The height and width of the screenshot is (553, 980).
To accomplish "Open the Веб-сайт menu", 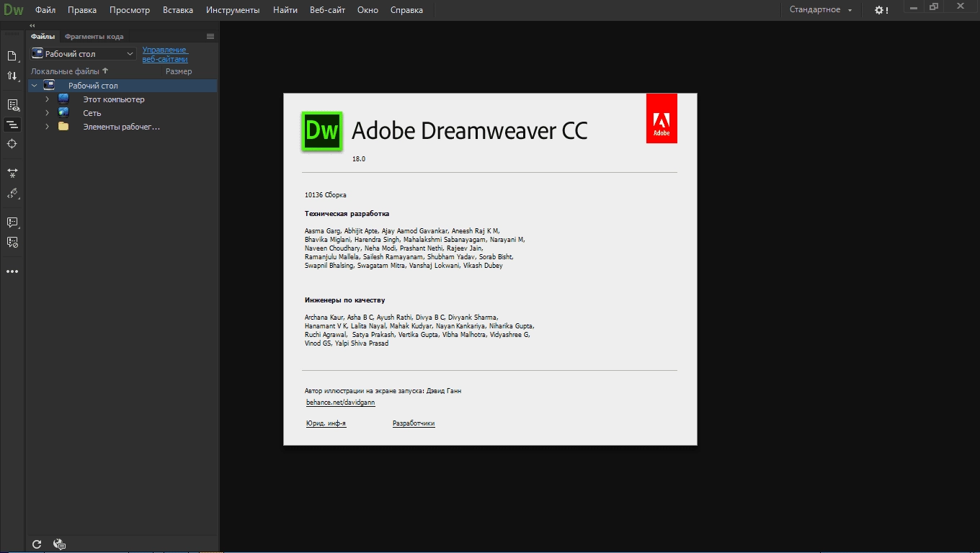I will [x=327, y=10].
